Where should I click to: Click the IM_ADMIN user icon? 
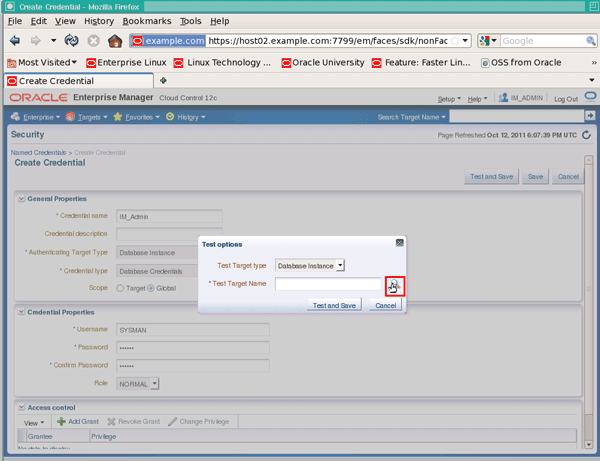tap(503, 98)
